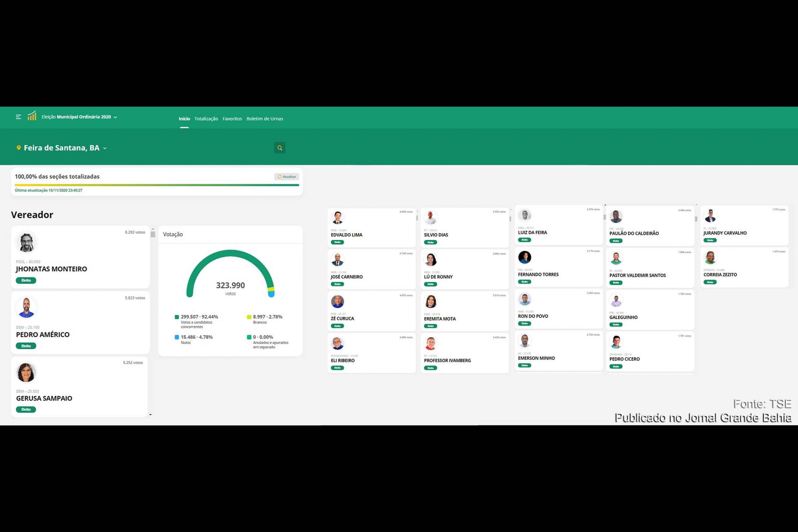Expand the Eleição Municipal Ordinária 2020 dropdown
798x532 pixels.
coord(115,117)
